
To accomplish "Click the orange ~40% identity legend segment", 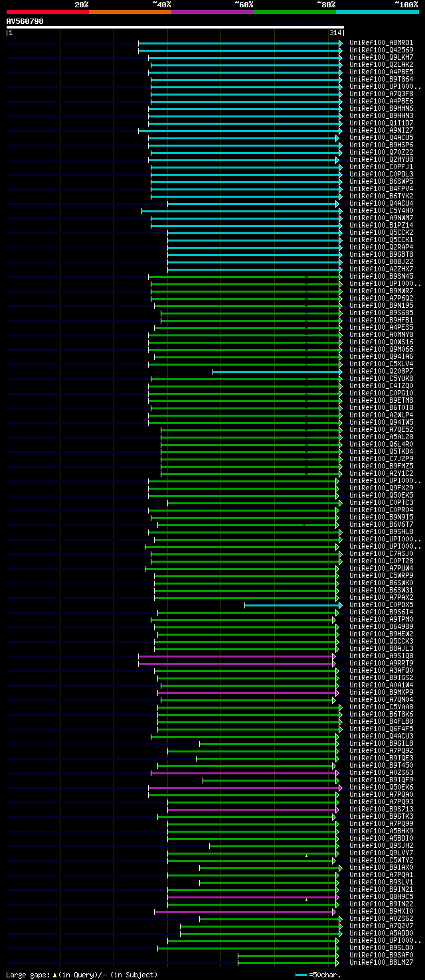I will click(x=130, y=12).
